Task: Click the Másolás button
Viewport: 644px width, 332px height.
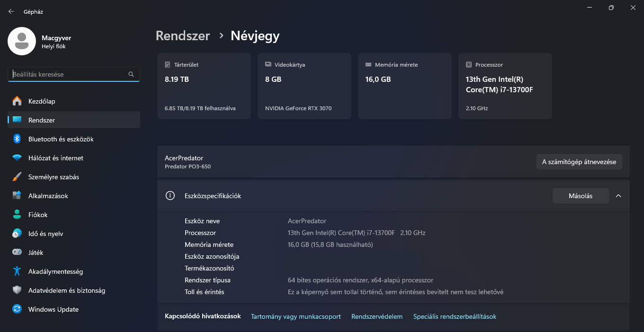Action: [x=581, y=195]
